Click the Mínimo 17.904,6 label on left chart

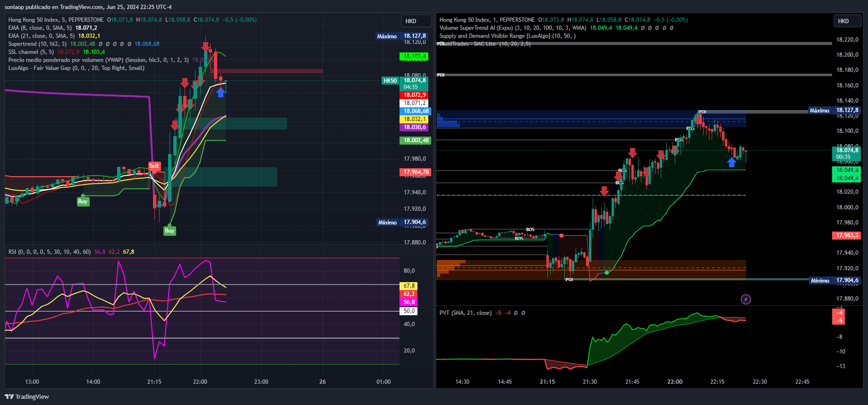[402, 222]
